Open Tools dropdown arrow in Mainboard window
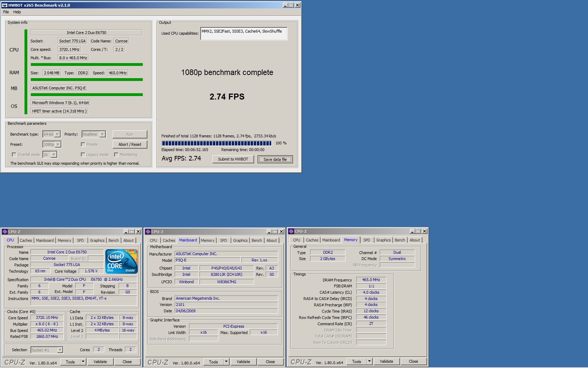 click(226, 362)
